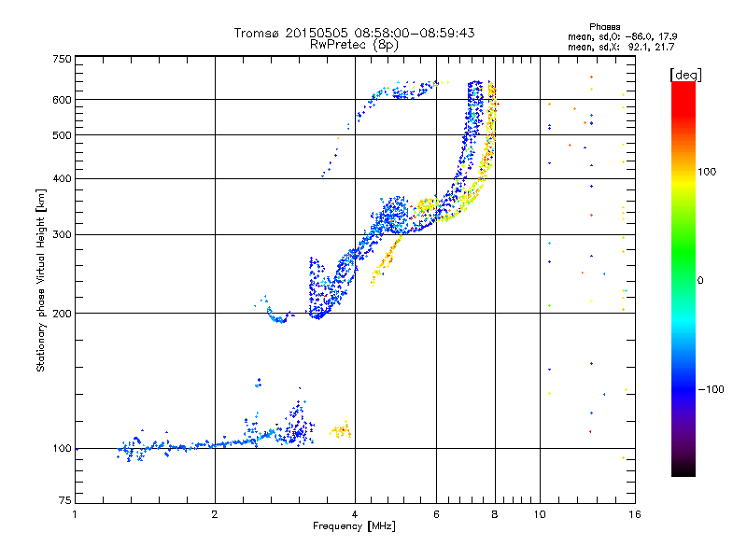Click the y-axis label '200'
Screen dimensions: 747x560
(x=62, y=314)
